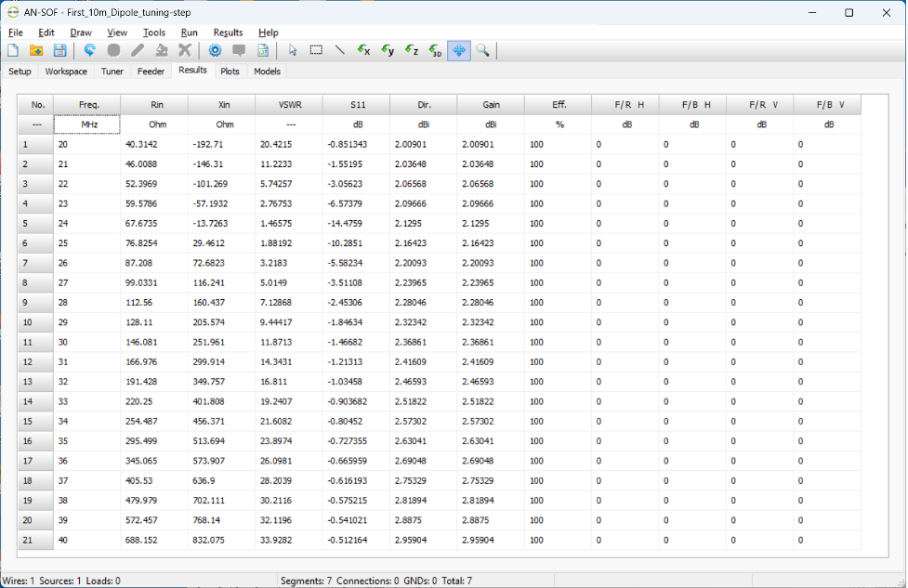Click the Gain column header

point(491,105)
